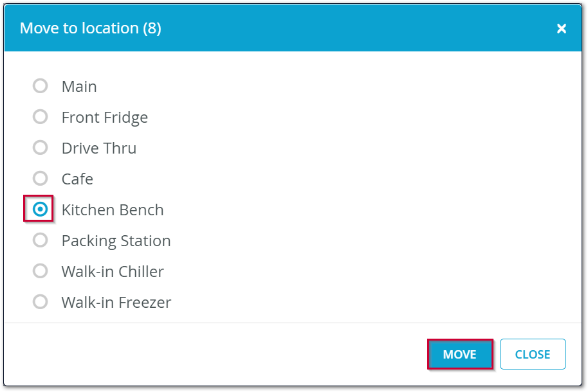Image resolution: width=588 pixels, height=392 pixels.
Task: Click the 'Walk-in Chiller' label text
Action: tap(113, 271)
